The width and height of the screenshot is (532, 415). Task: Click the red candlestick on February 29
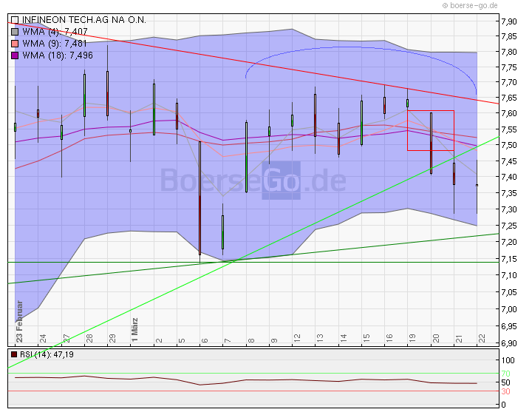coord(108,93)
